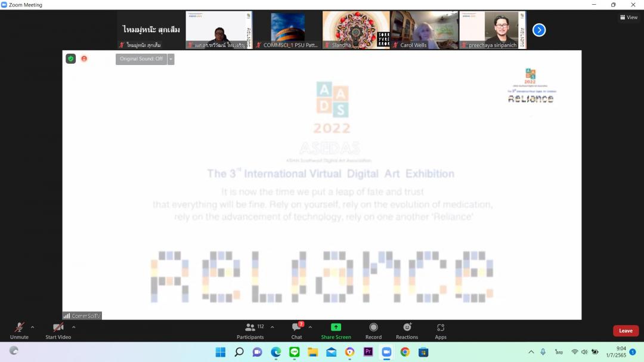The image size is (644, 362).
Task: Leave the meeting
Action: (x=626, y=331)
